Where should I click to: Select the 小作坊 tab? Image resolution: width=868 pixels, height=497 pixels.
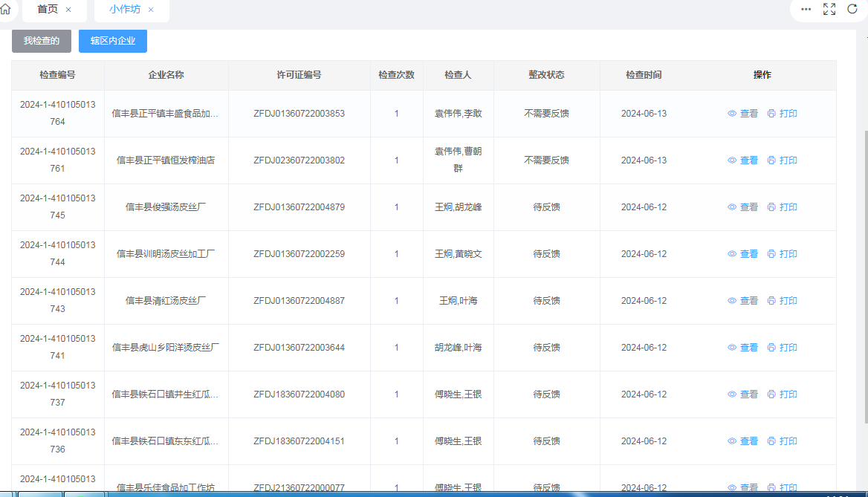pos(124,10)
